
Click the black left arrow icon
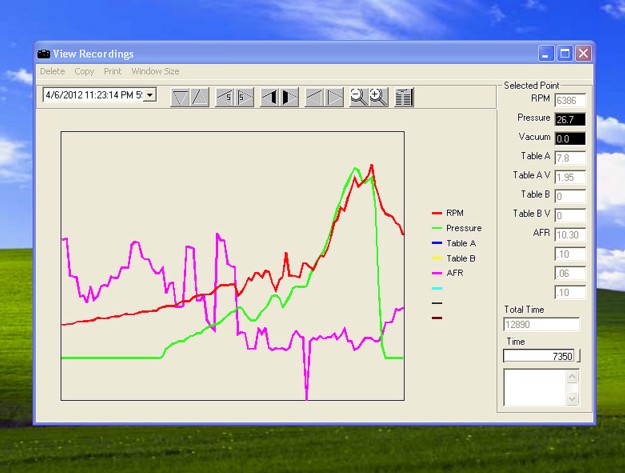(271, 97)
